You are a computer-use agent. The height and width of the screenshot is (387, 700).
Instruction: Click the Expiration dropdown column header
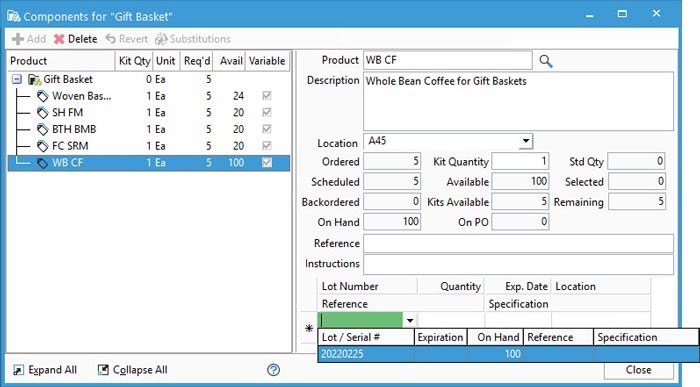441,337
